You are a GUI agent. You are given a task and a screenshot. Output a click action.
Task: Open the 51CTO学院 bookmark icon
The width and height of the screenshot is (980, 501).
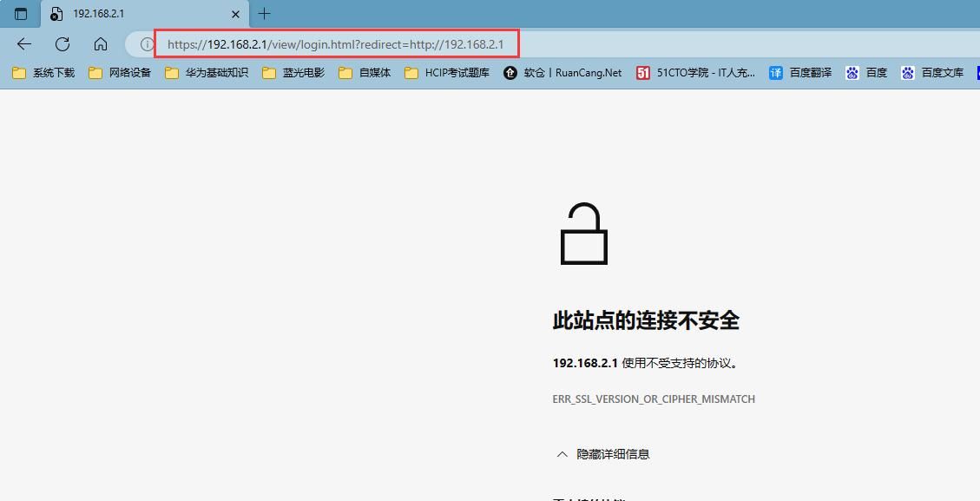(643, 73)
